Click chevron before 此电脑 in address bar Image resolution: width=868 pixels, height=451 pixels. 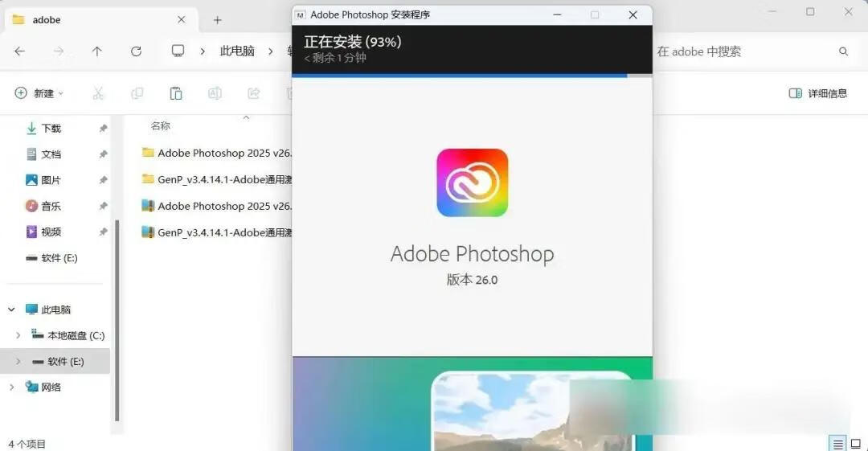[x=203, y=51]
